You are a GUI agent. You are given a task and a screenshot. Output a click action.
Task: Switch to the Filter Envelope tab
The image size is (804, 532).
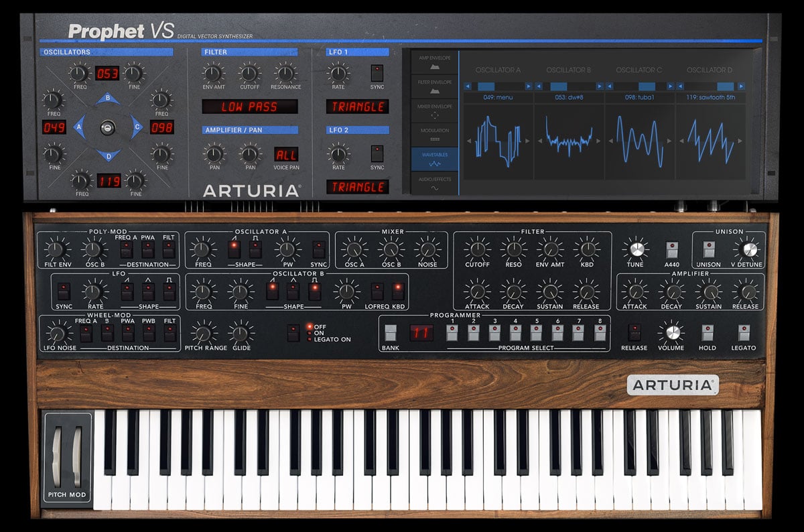click(435, 87)
